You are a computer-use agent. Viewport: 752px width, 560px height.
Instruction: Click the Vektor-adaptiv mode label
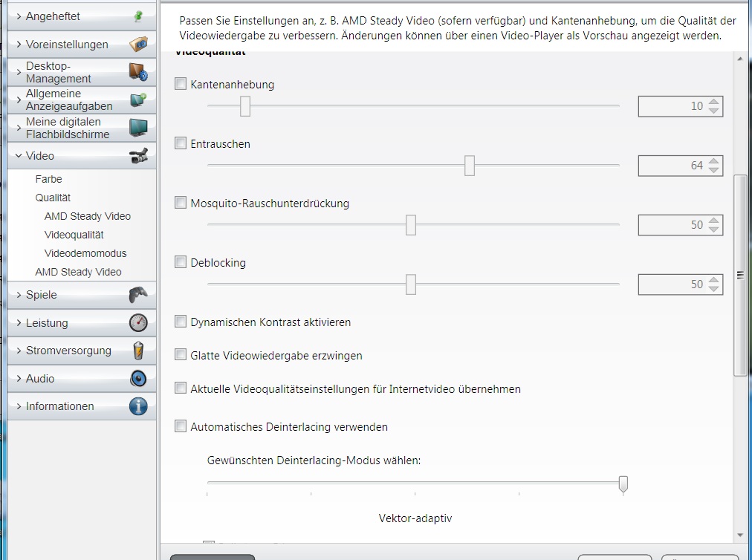click(415, 518)
